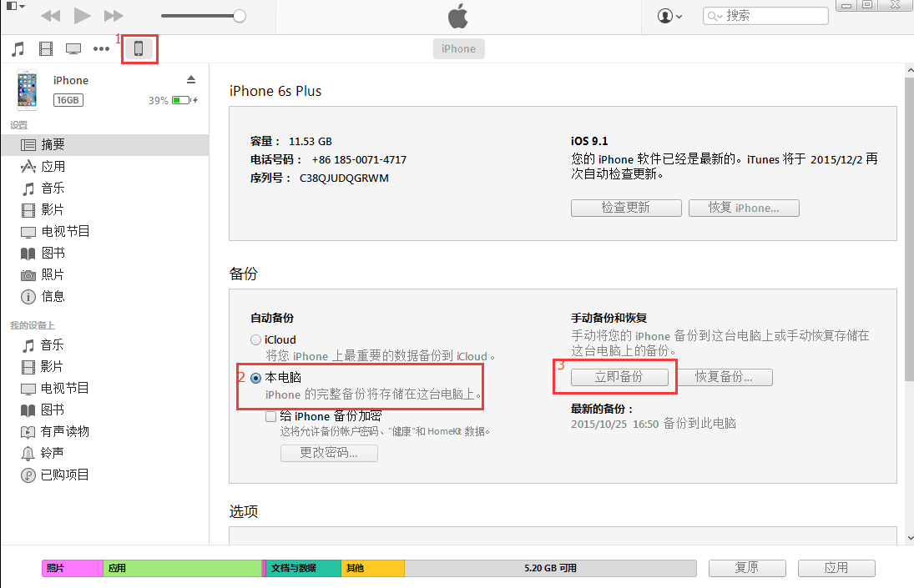Click the 复原 revert button
Viewport: 914px width, 588px height.
click(x=747, y=568)
